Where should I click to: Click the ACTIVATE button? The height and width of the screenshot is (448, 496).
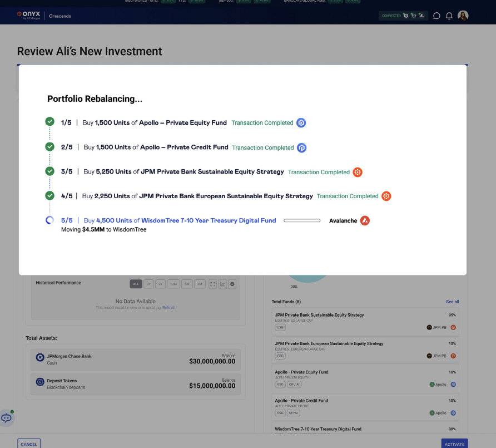pyautogui.click(x=454, y=444)
